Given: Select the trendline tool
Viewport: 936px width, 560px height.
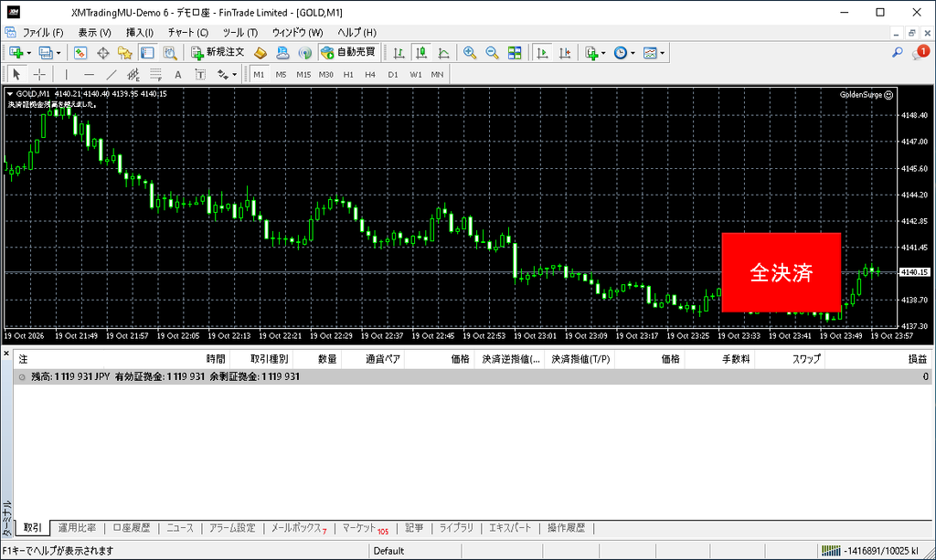Looking at the screenshot, I should (111, 75).
